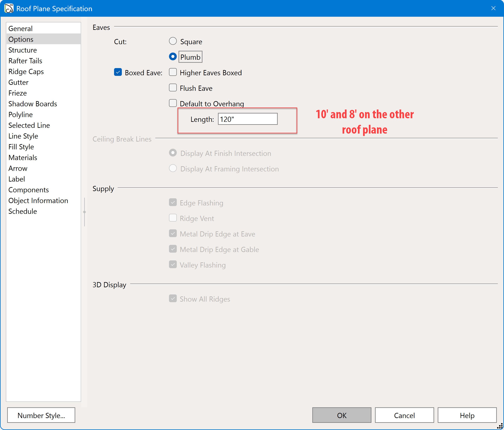Viewport: 504px width, 430px height.
Task: Go to the Gutter panel
Action: coord(19,82)
